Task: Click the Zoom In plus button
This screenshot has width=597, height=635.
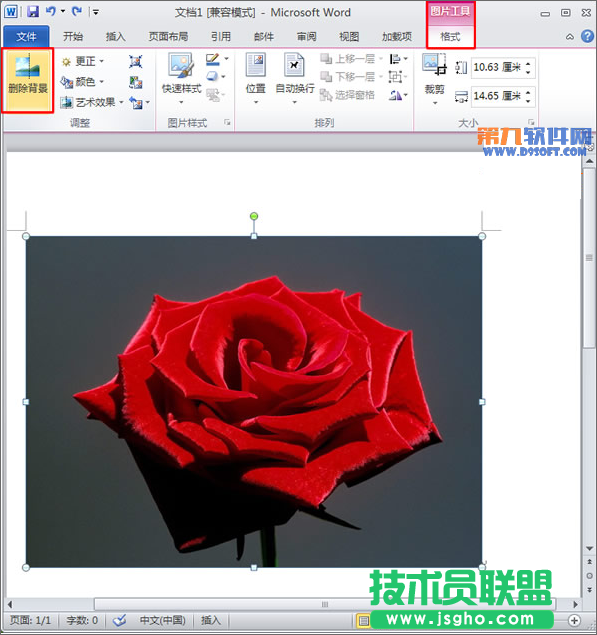Action: click(x=574, y=620)
